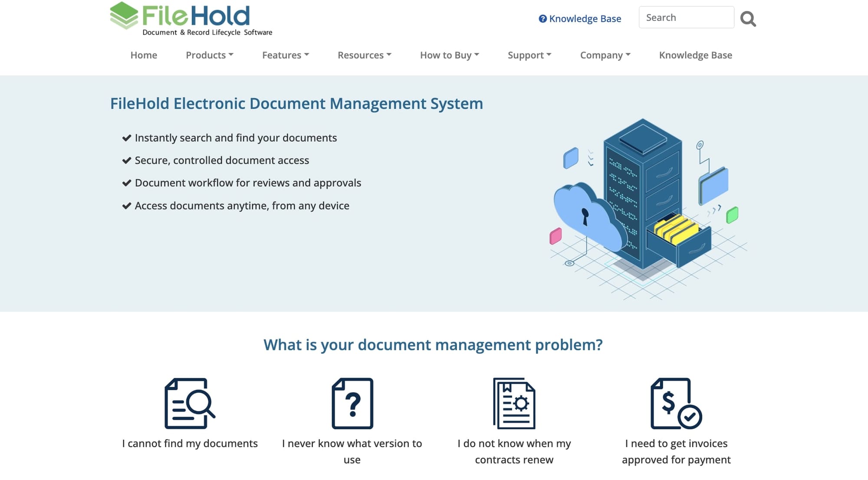Click the question mark document icon

pos(352,403)
